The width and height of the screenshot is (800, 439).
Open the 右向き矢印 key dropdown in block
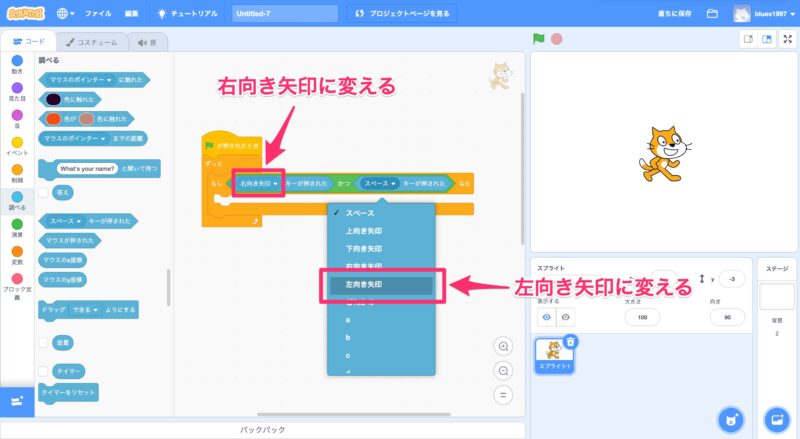[260, 184]
